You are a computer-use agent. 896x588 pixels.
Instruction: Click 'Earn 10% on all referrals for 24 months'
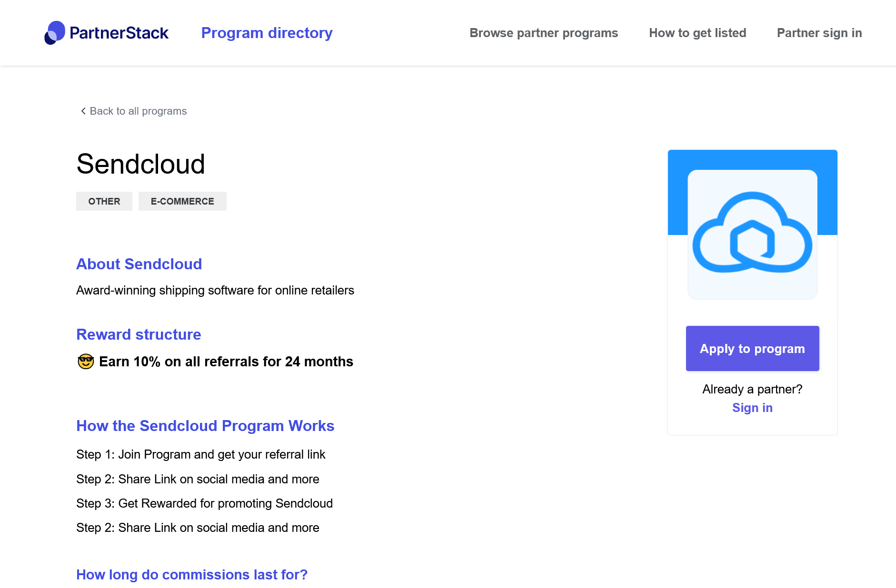226,362
